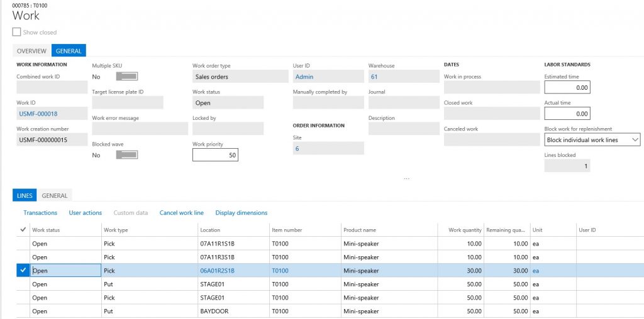Screen dimensions: 644x319
Task: Click the Warehouse 61 link
Action: click(374, 77)
